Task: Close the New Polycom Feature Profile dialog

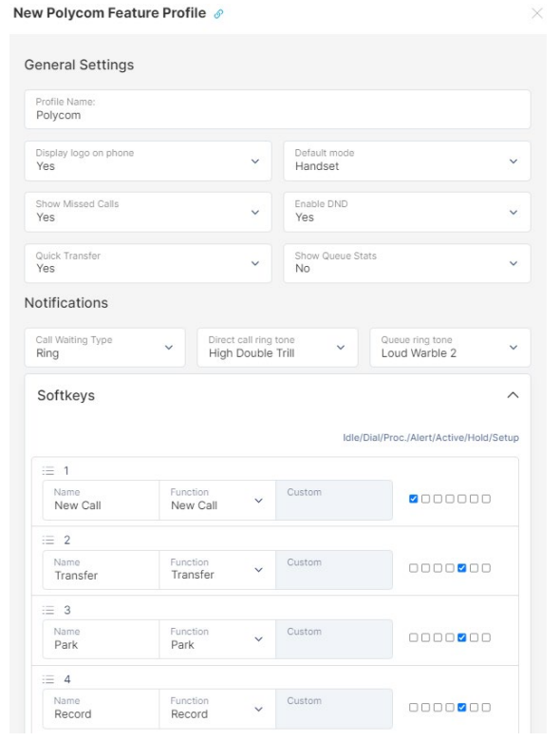Action: [537, 13]
